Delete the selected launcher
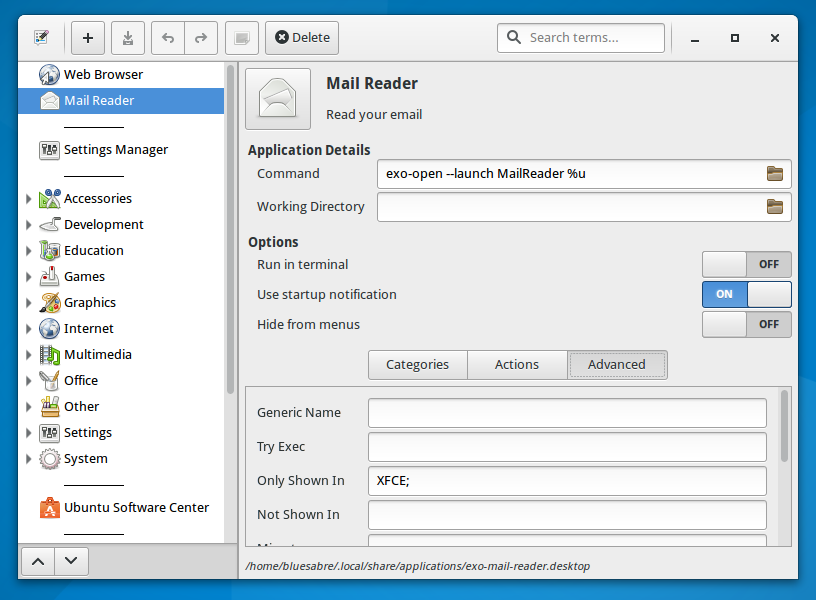The image size is (816, 600). (x=301, y=37)
